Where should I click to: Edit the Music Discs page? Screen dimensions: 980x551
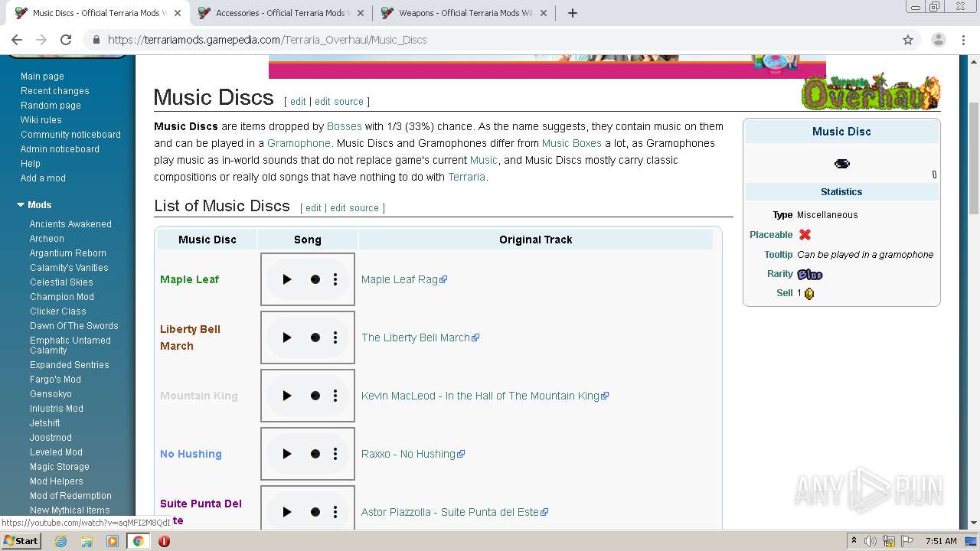(x=298, y=101)
